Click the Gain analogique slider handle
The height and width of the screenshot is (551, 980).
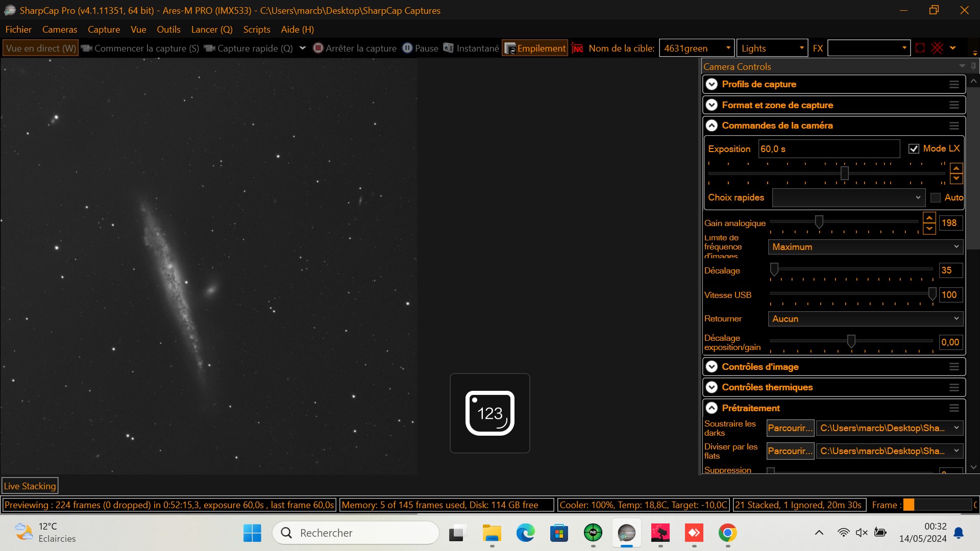pyautogui.click(x=819, y=222)
